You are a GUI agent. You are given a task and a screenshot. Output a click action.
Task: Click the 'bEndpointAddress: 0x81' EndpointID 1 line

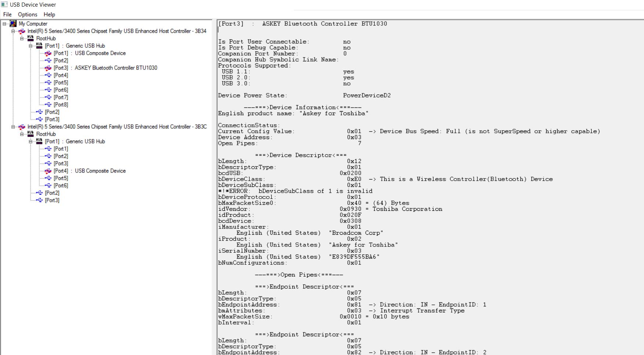tap(352, 305)
